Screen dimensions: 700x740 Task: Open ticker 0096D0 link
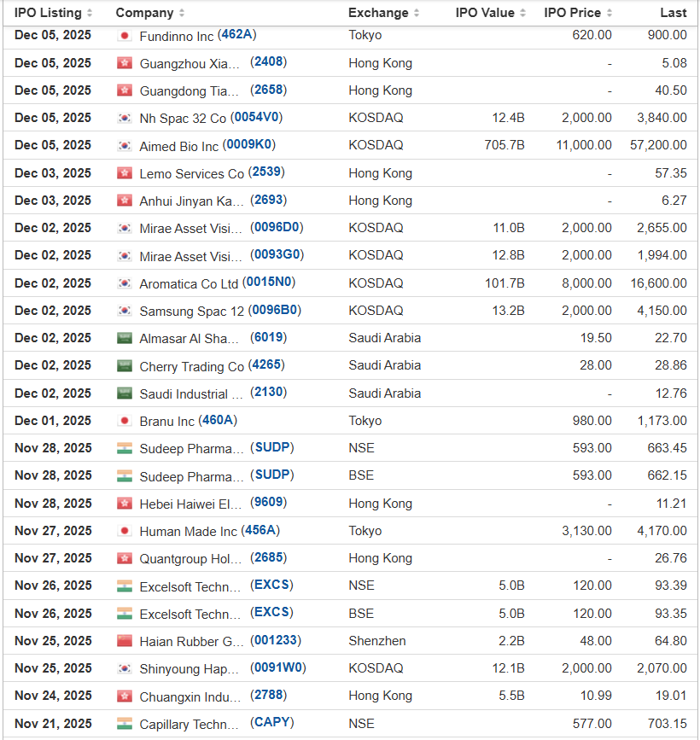277,227
